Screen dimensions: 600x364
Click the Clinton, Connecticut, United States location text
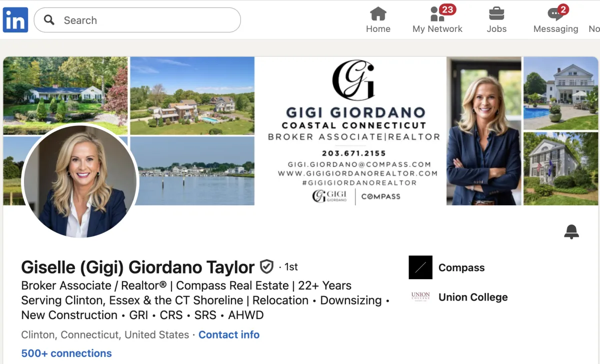(x=105, y=335)
